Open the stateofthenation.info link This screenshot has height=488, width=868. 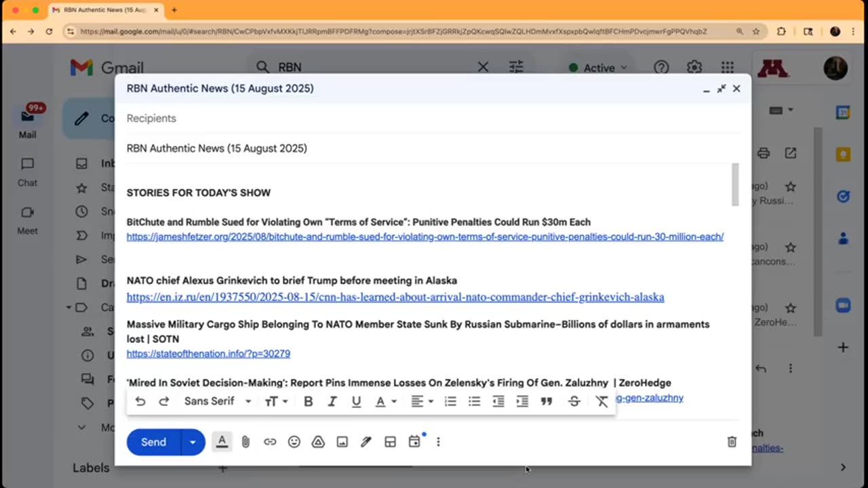coord(208,354)
